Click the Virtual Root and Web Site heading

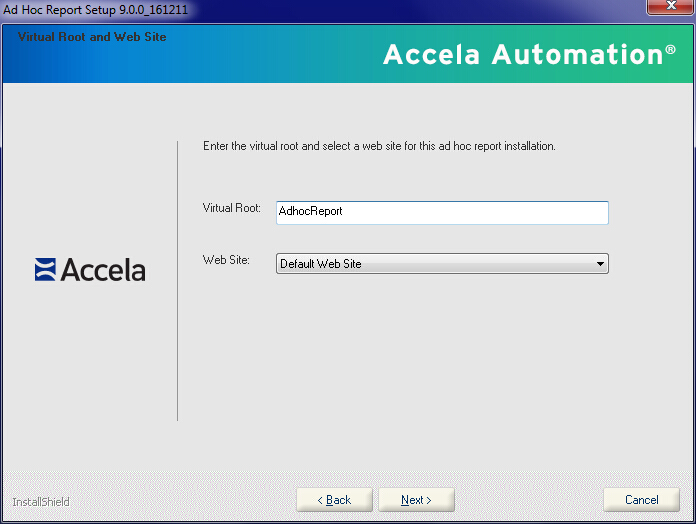(x=92, y=37)
